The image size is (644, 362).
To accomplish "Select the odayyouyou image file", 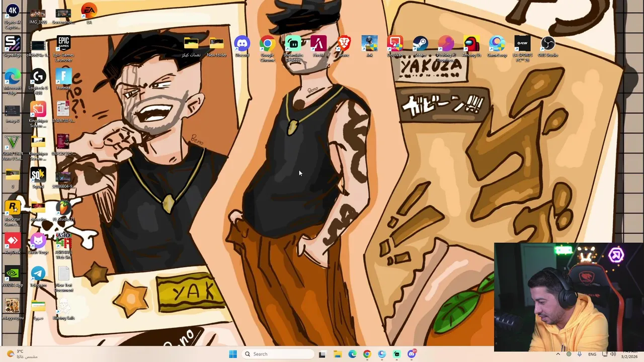I will click(x=13, y=309).
